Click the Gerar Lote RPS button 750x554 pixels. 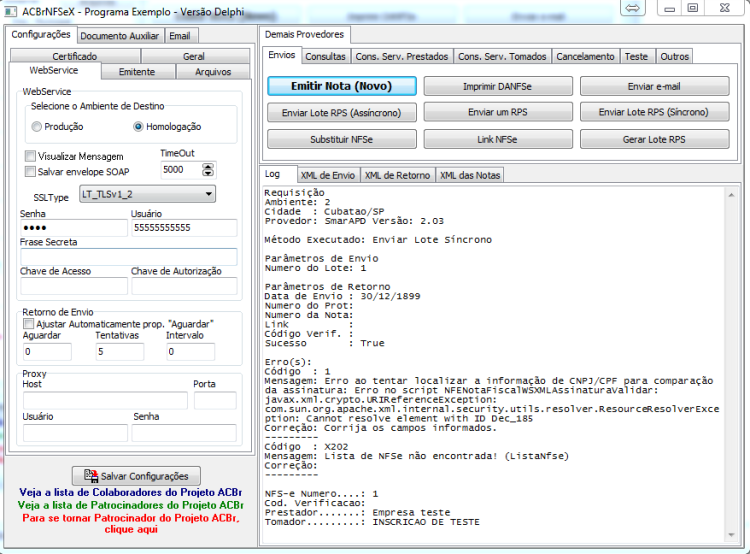[654, 139]
